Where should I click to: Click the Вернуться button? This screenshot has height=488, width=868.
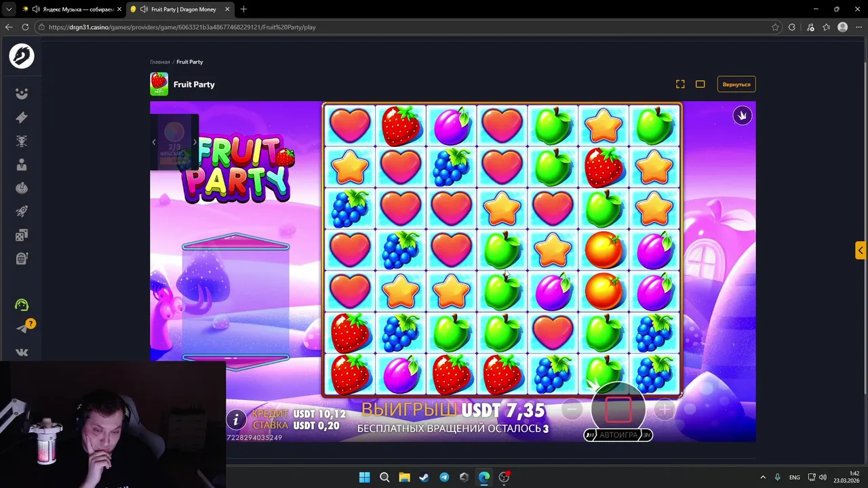[736, 84]
